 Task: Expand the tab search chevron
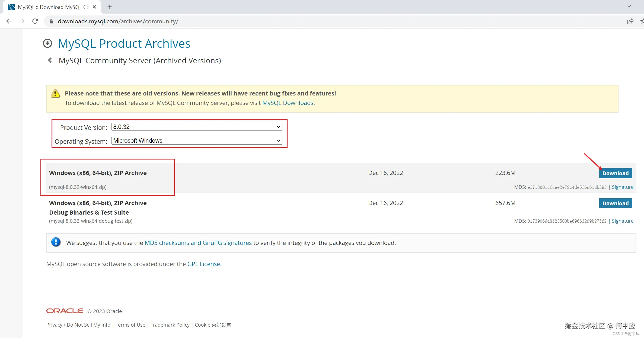pyautogui.click(x=629, y=6)
